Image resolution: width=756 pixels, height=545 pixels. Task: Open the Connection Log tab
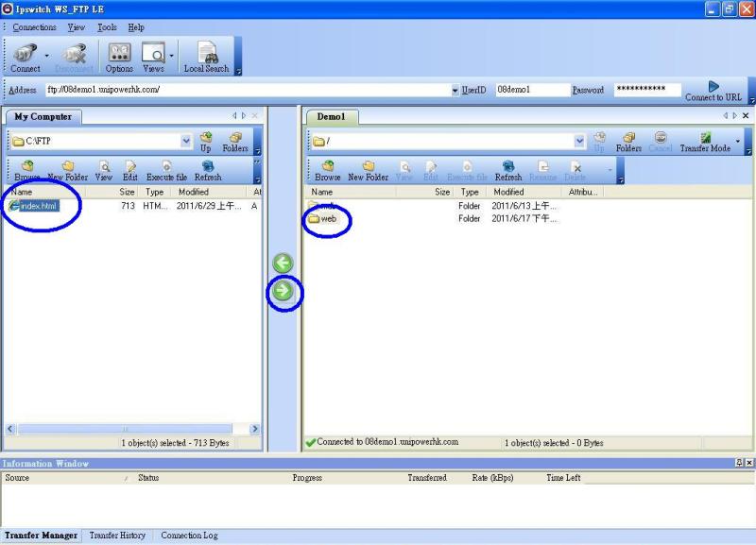(190, 536)
